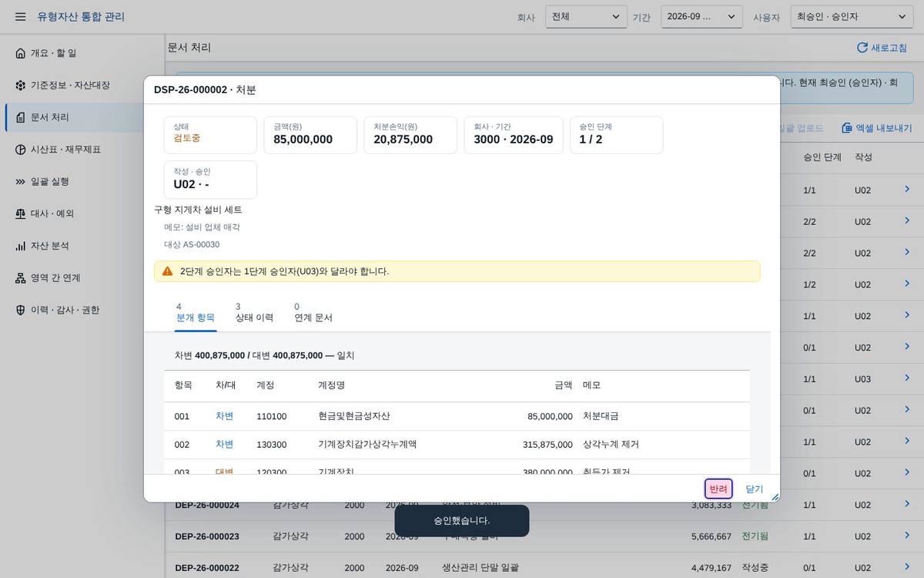
Task: Click the account code 130300
Action: 271,445
